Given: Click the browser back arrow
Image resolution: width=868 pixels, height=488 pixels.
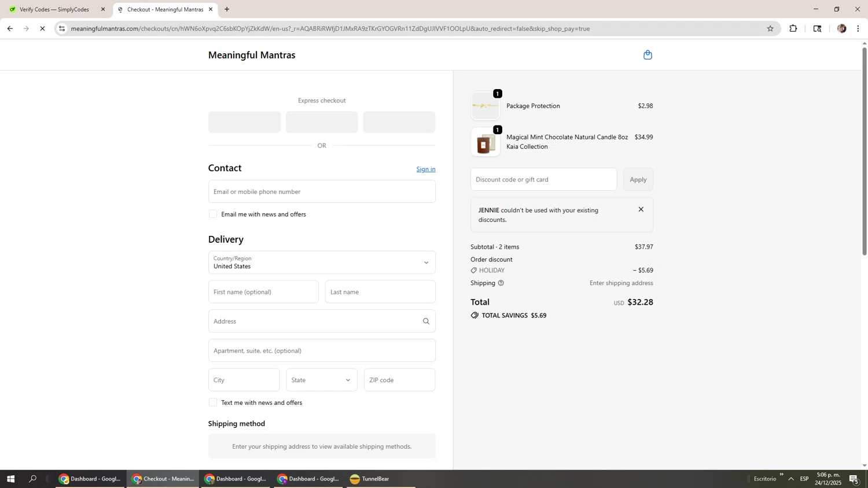Looking at the screenshot, I should pyautogui.click(x=10, y=28).
